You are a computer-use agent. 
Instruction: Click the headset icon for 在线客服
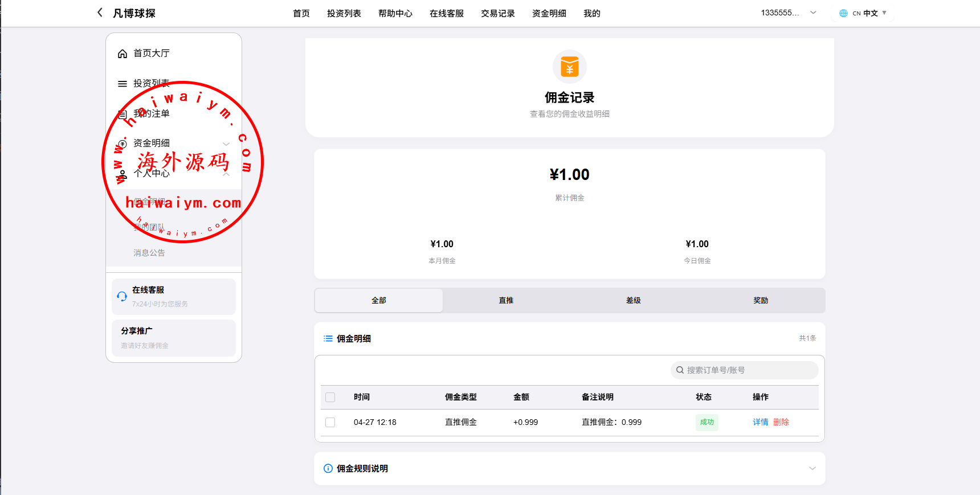point(122,296)
